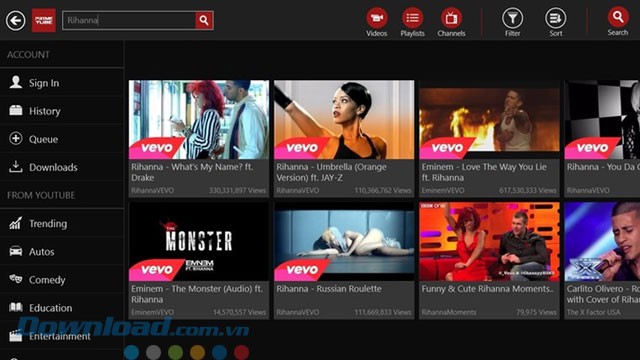Click RihannaVEVO under What's My Name
Viewport: 640px width, 360px height.
click(152, 190)
